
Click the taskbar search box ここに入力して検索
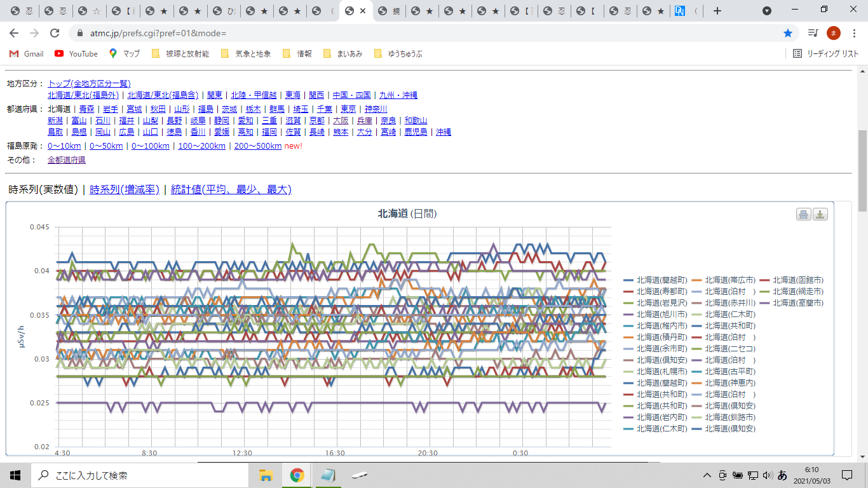tap(139, 475)
